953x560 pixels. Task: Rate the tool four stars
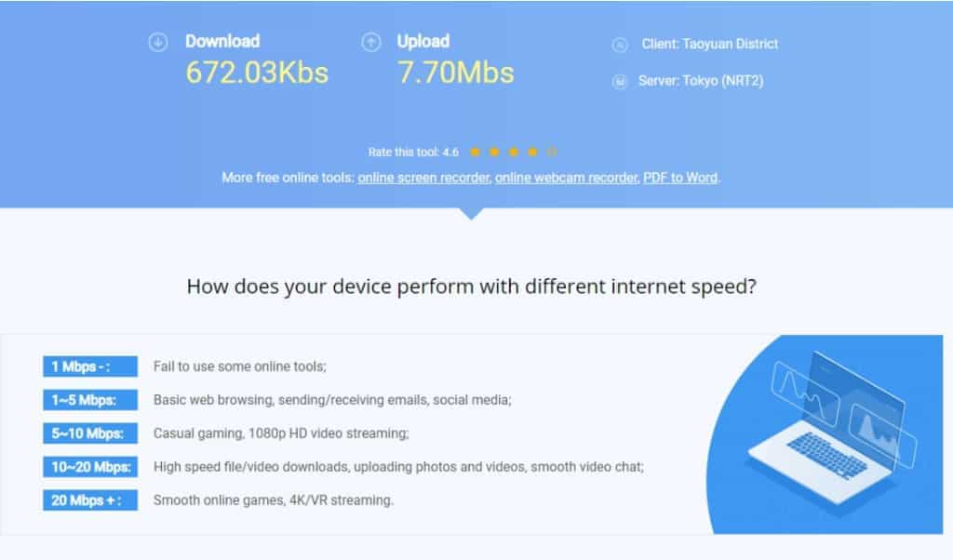[x=532, y=152]
